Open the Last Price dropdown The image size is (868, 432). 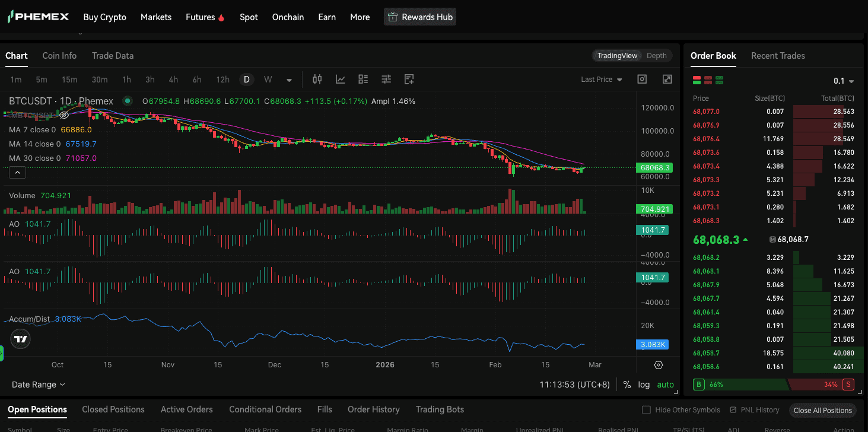[x=602, y=80]
